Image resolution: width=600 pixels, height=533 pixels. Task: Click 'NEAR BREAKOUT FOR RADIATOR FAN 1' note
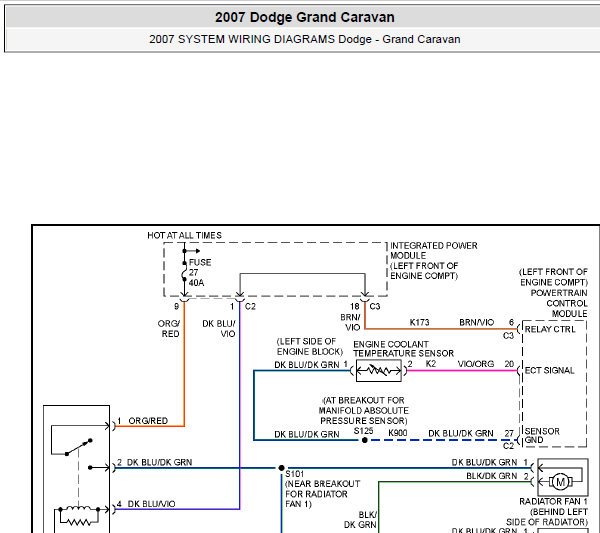(323, 494)
